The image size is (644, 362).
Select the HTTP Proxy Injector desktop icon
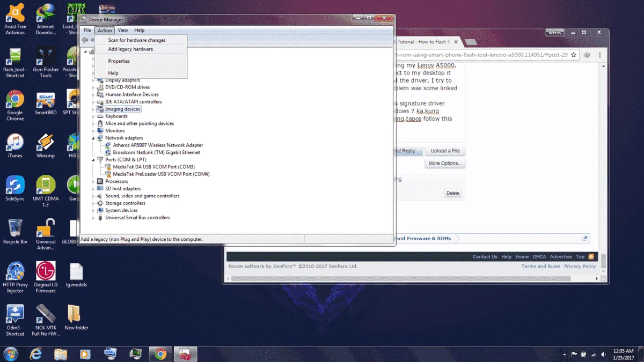pos(15,277)
